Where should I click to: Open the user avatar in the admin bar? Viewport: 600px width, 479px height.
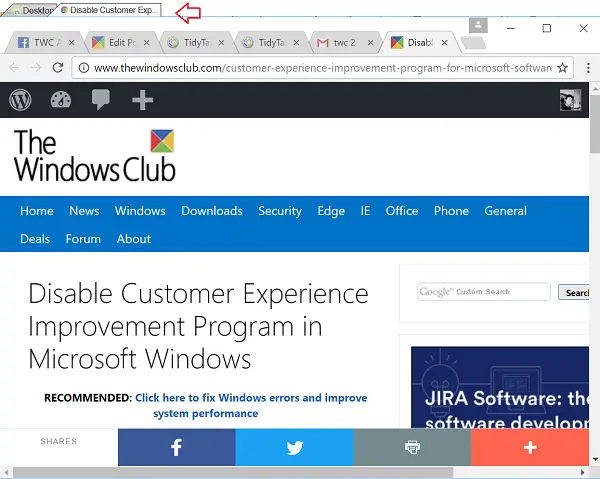point(571,100)
